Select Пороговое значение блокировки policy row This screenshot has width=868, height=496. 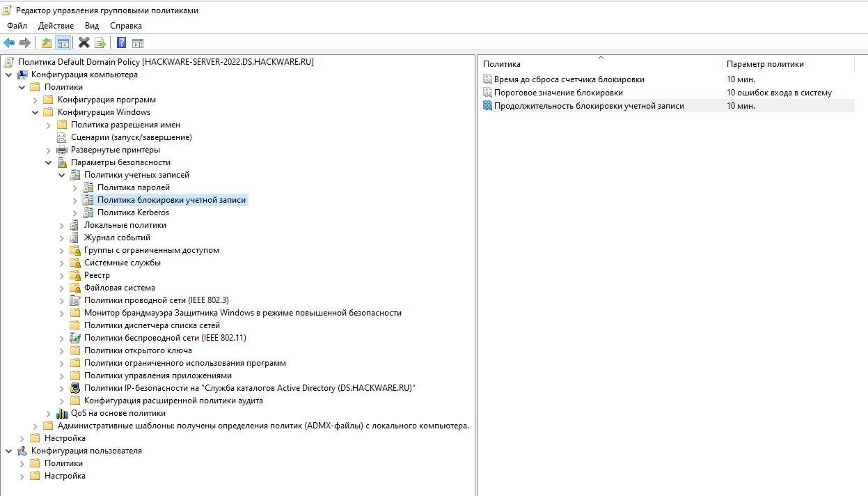coord(558,93)
